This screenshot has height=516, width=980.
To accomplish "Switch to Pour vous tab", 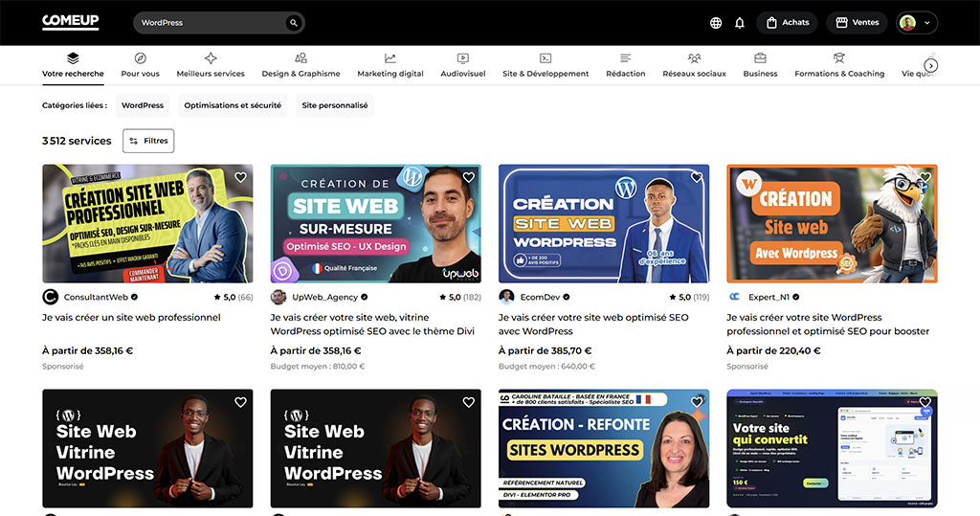I will pos(140,66).
